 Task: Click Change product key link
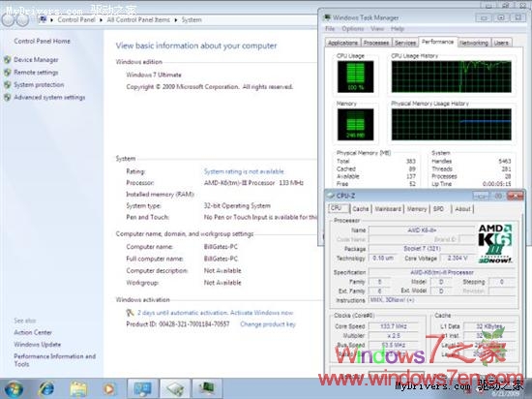pyautogui.click(x=268, y=324)
